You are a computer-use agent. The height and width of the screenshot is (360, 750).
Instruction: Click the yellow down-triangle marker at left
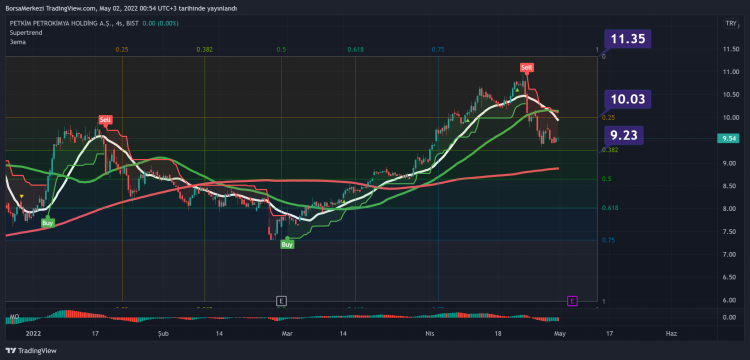coord(22,196)
